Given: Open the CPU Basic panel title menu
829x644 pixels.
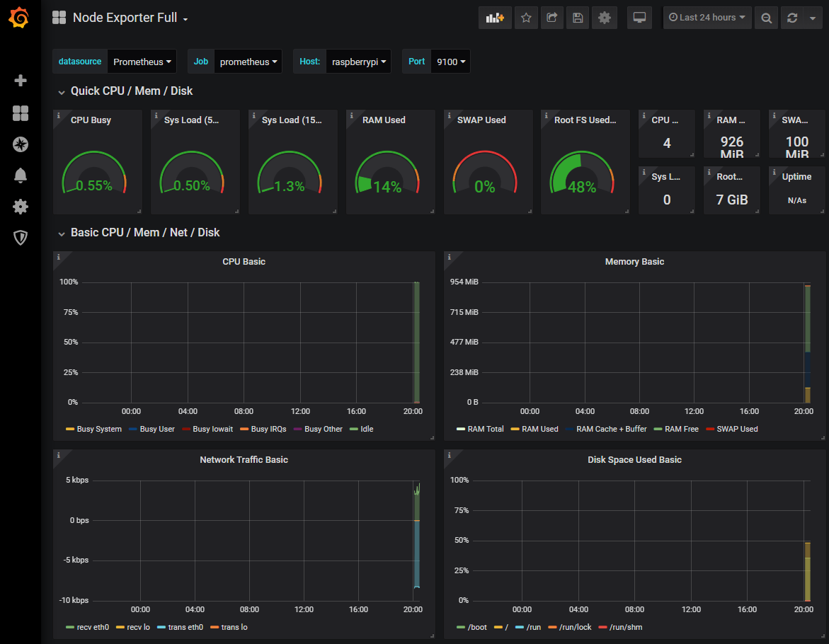Looking at the screenshot, I should (244, 261).
